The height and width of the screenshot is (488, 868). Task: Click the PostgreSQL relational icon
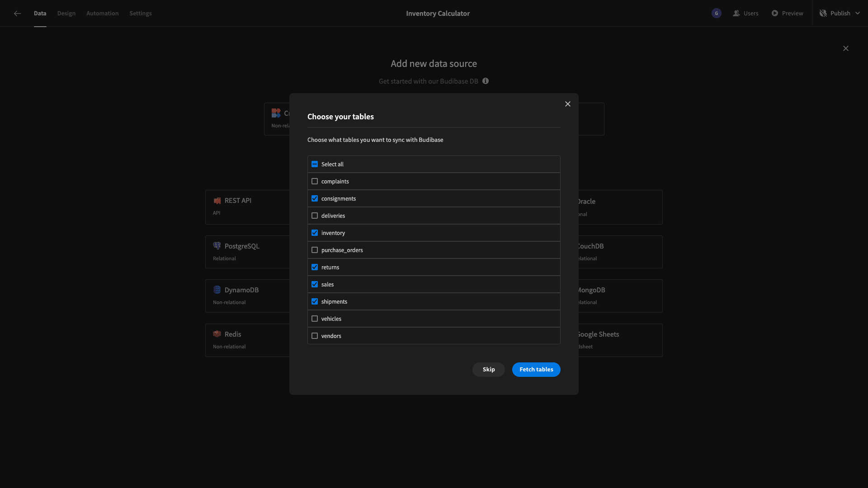pos(217,245)
